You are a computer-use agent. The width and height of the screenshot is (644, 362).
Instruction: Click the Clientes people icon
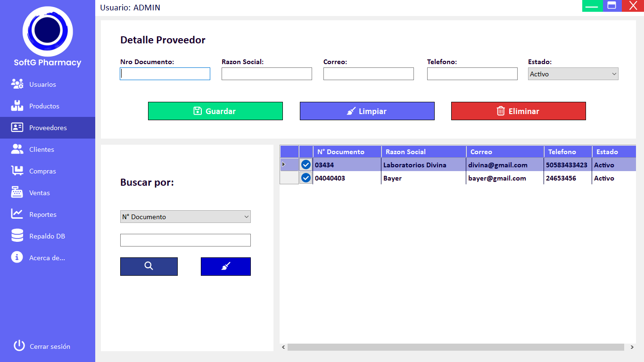[x=17, y=149]
